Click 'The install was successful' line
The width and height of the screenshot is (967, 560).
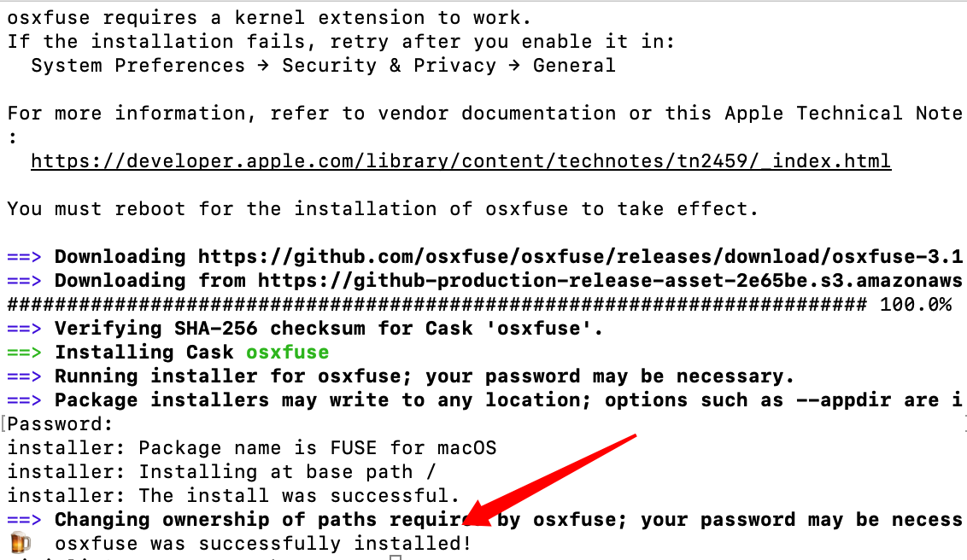point(233,495)
